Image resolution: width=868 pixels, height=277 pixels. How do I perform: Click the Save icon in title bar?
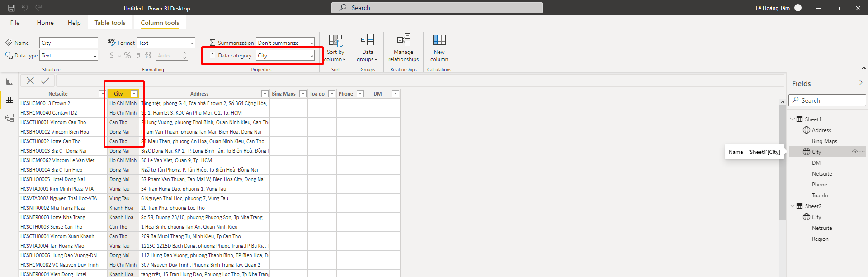(x=11, y=8)
